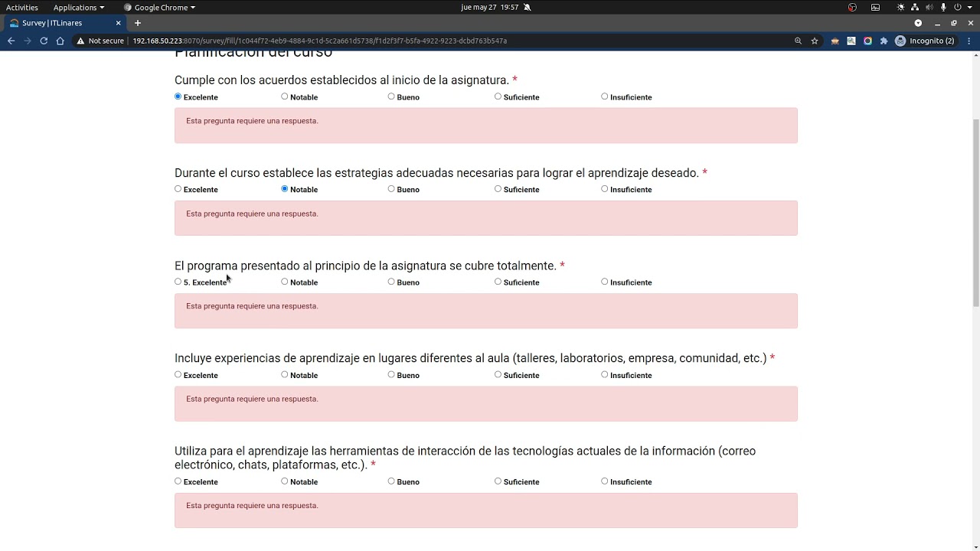Open the tab search dropdown button
This screenshot has width=980, height=551.
[918, 23]
